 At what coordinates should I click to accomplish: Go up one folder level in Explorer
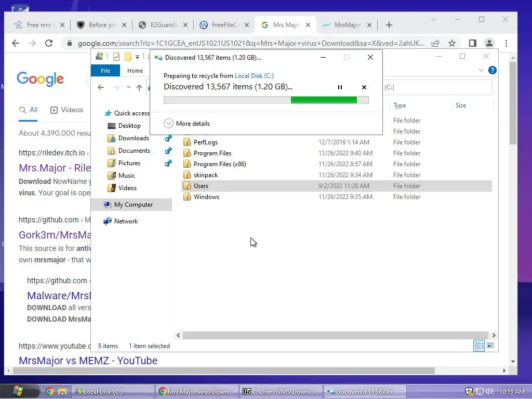(x=139, y=87)
